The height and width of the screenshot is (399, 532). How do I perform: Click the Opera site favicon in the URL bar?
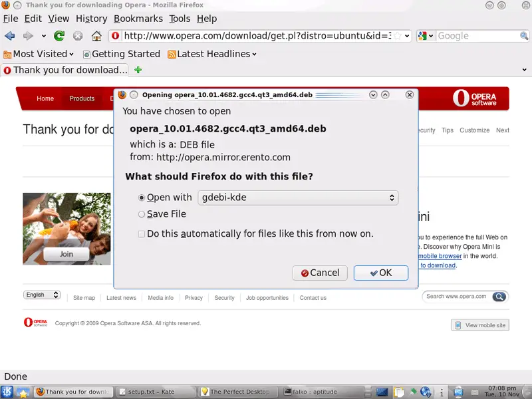[x=115, y=36]
